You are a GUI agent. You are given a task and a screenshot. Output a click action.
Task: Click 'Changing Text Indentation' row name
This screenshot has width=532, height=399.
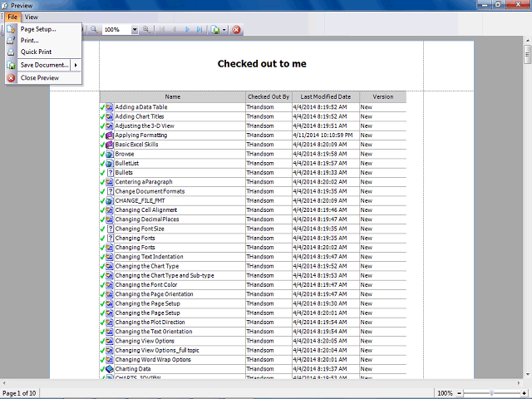point(150,257)
